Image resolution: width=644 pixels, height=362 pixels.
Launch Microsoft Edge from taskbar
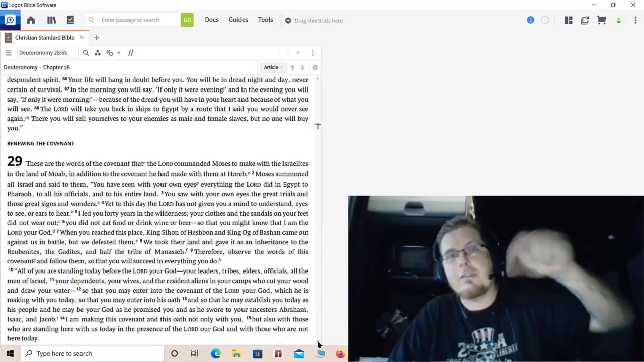tap(216, 353)
